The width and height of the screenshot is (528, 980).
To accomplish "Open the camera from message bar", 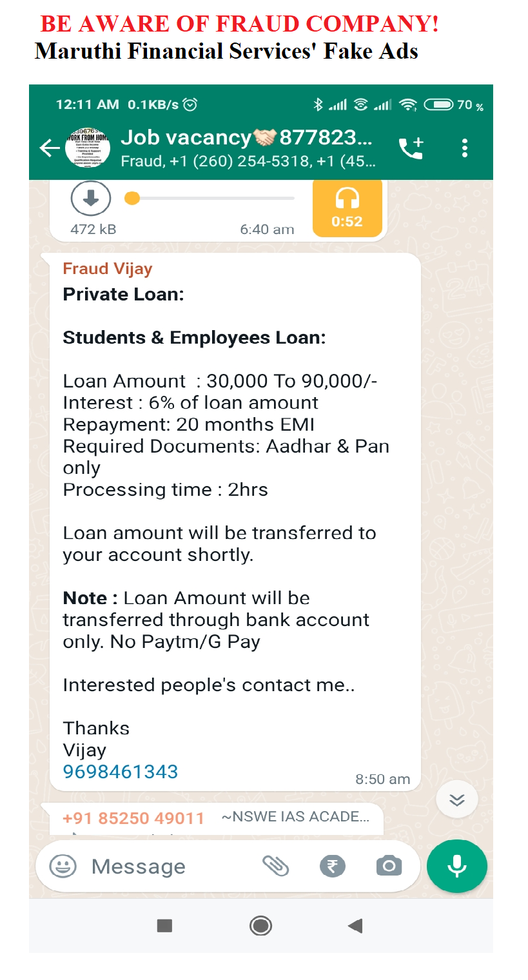I will 389,866.
